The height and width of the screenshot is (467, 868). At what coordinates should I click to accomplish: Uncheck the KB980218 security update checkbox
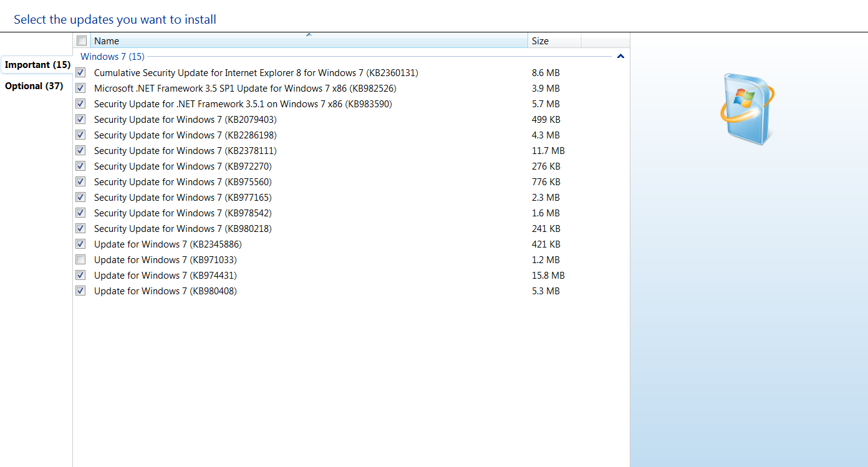(80, 228)
